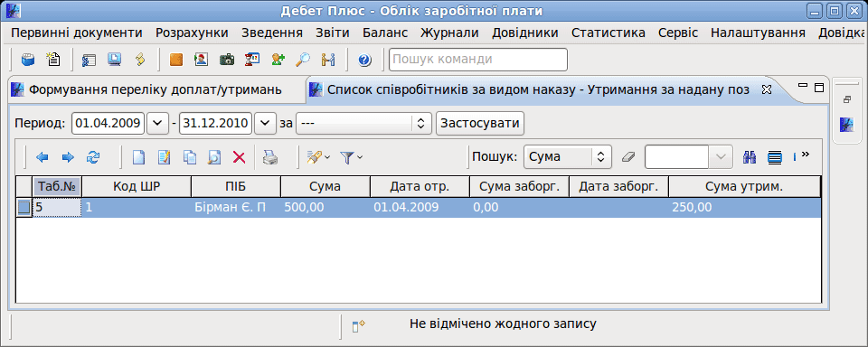Open help via blue question mark icon

coord(363,60)
